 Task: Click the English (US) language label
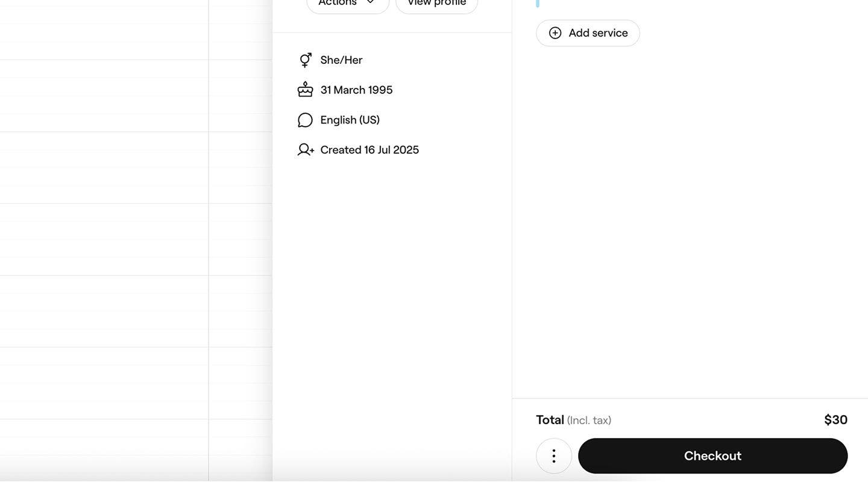[350, 120]
